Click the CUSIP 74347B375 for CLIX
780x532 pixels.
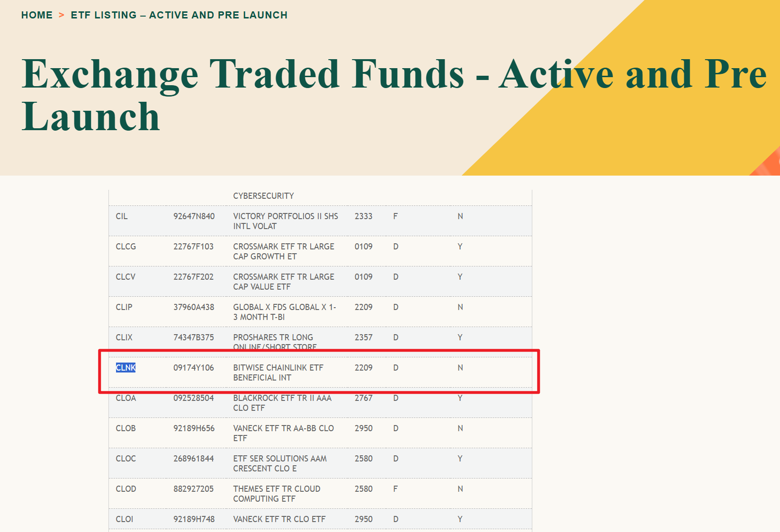point(193,337)
